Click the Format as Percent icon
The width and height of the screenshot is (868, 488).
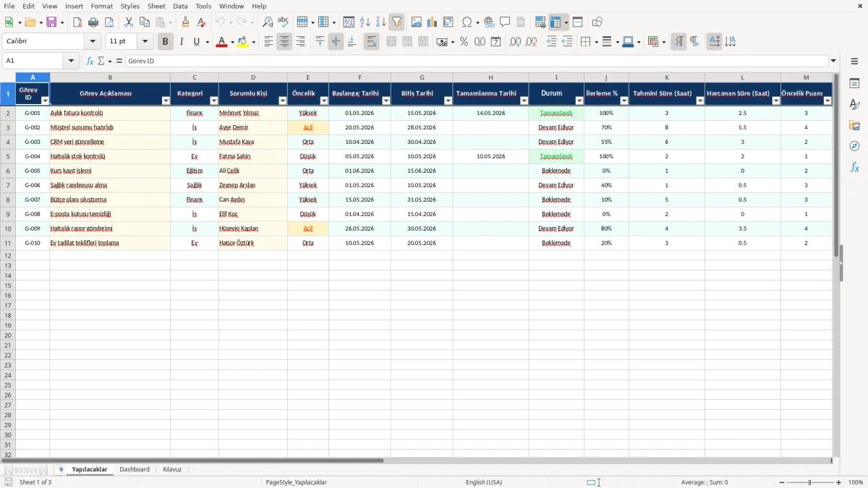click(464, 42)
